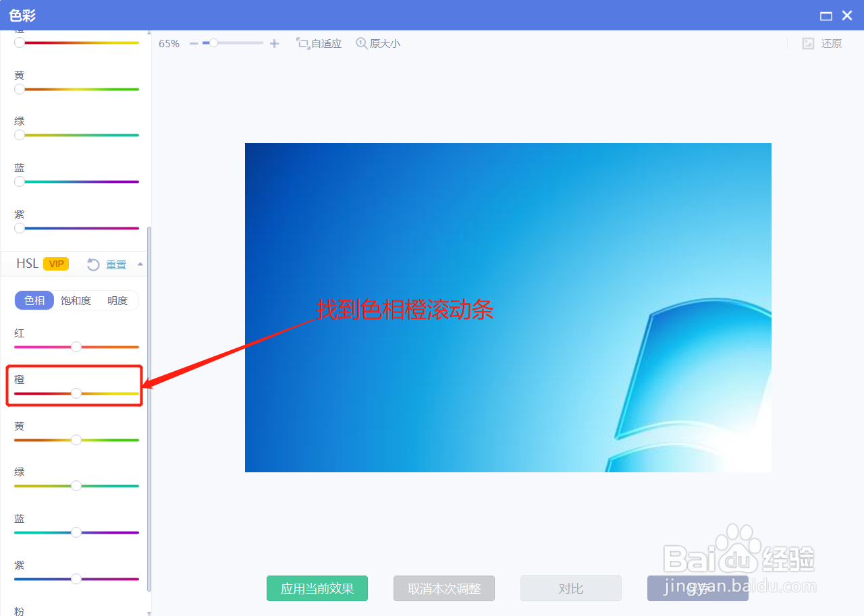Click the HSL 紫 hue slider handle
Screen dimensions: 864x616
coord(76,579)
